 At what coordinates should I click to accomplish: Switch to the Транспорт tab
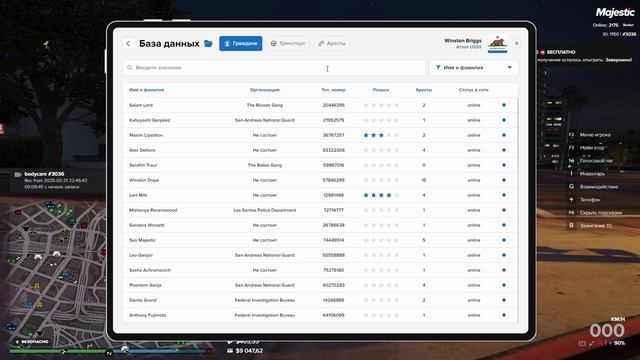pyautogui.click(x=288, y=43)
